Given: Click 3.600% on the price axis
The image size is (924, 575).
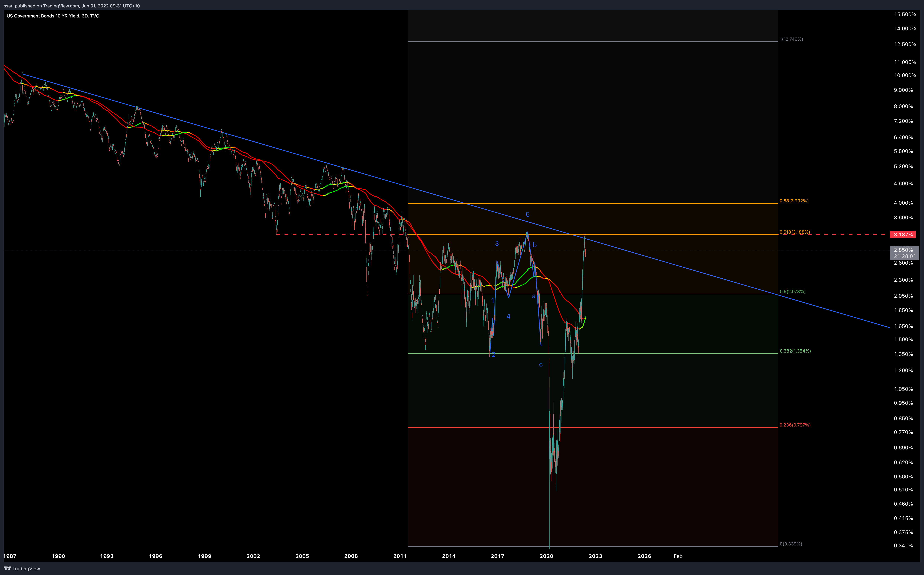Looking at the screenshot, I should 904,217.
